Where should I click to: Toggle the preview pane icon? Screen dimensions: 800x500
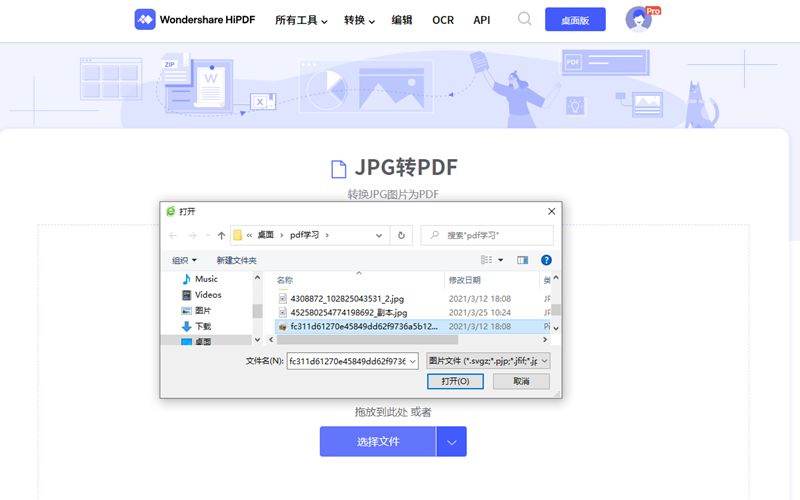522,260
